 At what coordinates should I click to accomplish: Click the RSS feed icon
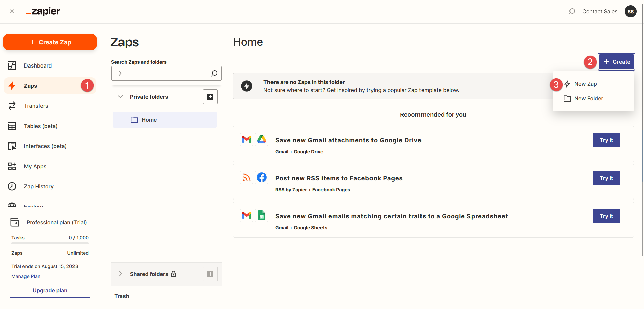coord(247,177)
